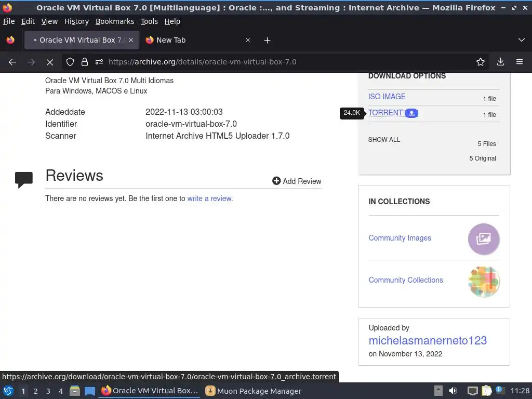Open the Community Images collection link
This screenshot has height=399, width=532.
(400, 238)
